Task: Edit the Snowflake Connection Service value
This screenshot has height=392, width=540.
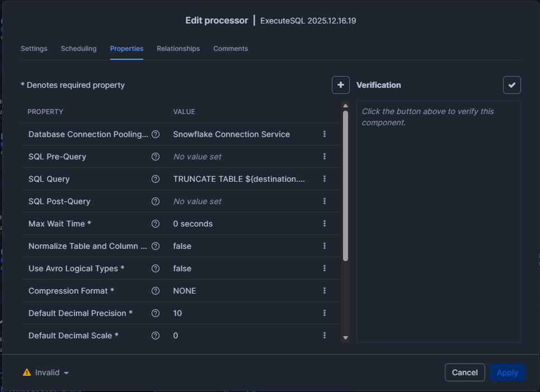Action: point(232,134)
